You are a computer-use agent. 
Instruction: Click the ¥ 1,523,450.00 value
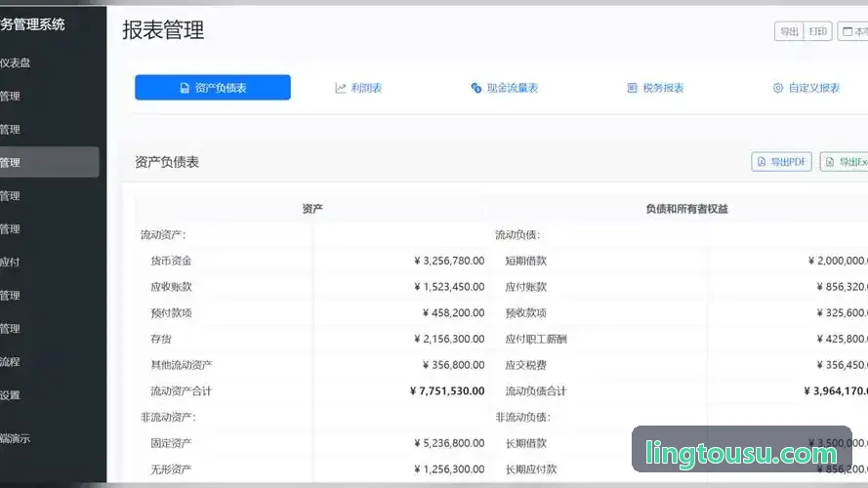pos(449,287)
